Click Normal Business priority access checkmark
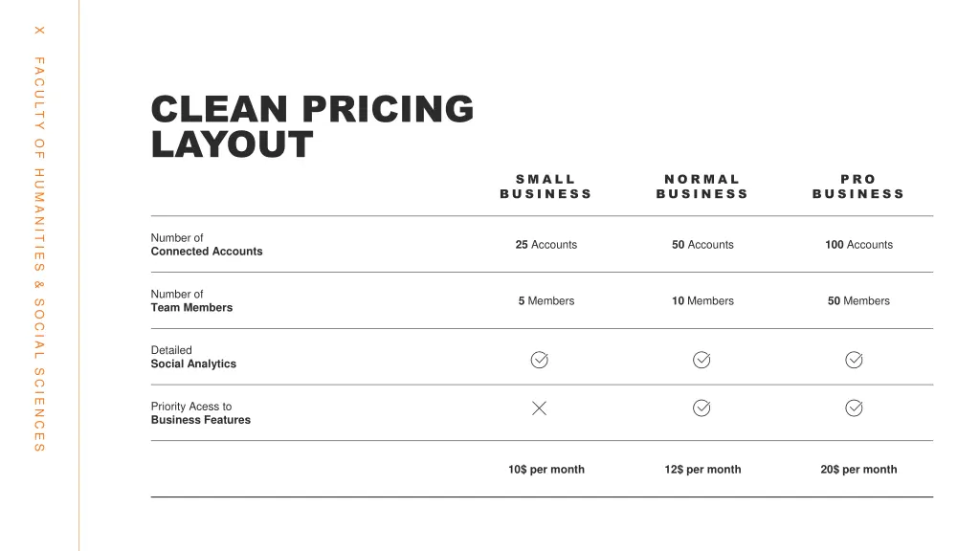The height and width of the screenshot is (551, 980). pos(702,408)
